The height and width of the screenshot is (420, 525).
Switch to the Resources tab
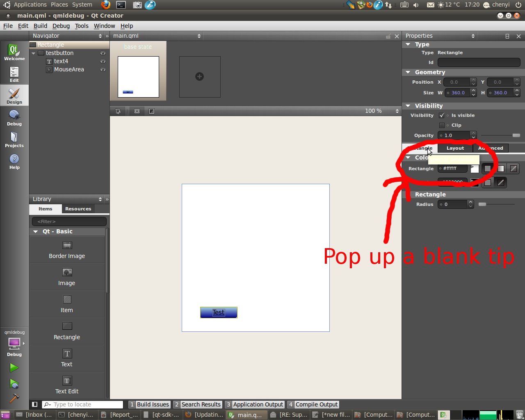click(78, 209)
